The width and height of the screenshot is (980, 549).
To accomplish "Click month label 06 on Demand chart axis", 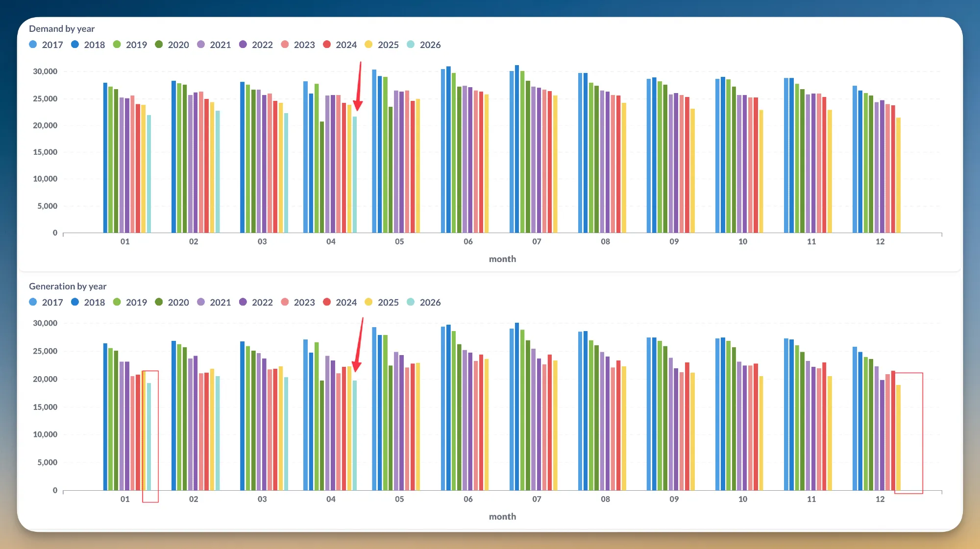I will click(468, 241).
